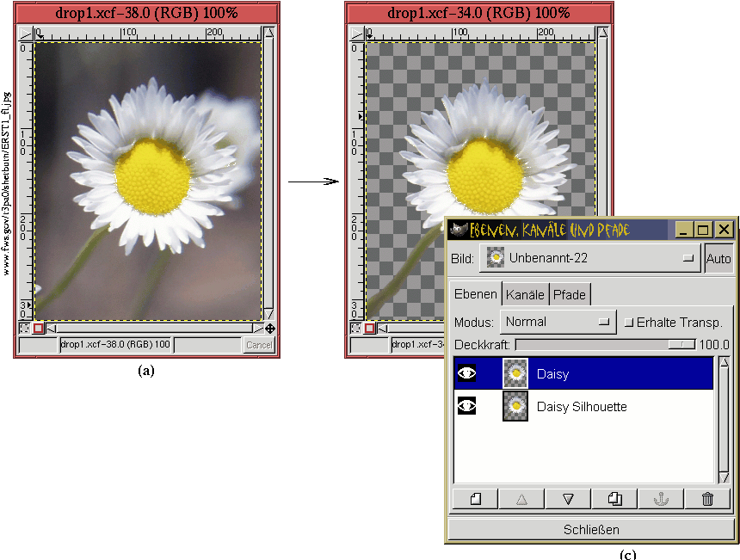Delete layer with the trash icon
This screenshot has width=740, height=560.
point(707,499)
